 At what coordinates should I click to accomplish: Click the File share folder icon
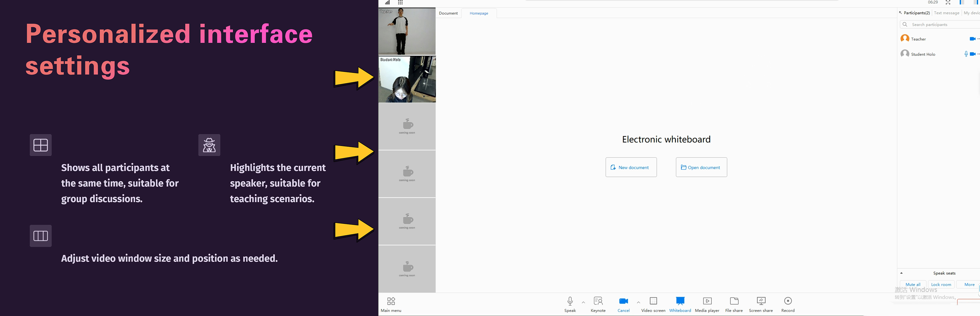tap(734, 301)
